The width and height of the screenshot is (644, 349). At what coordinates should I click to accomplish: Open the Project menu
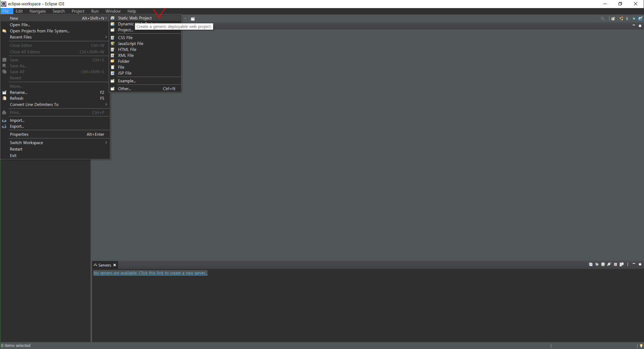point(78,11)
